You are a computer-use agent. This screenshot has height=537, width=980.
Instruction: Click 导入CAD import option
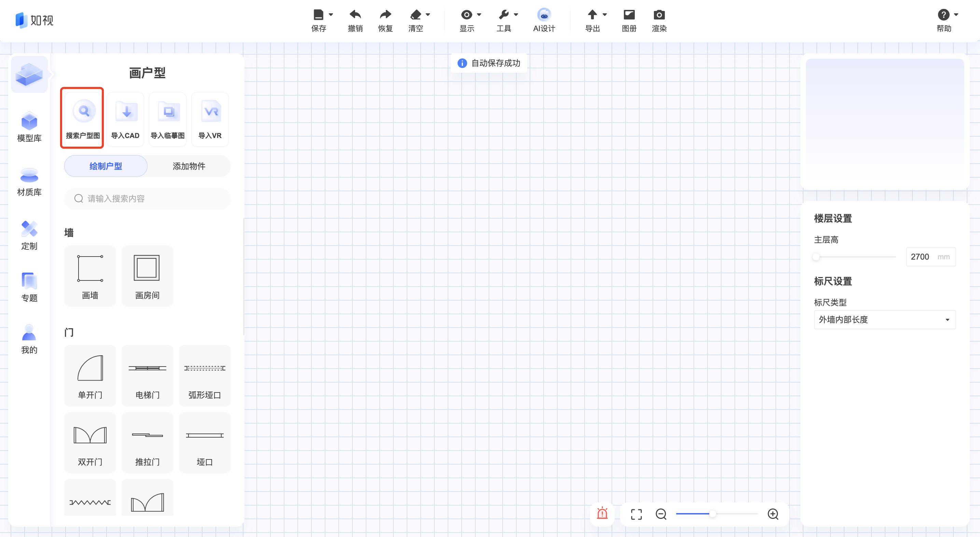click(x=125, y=119)
